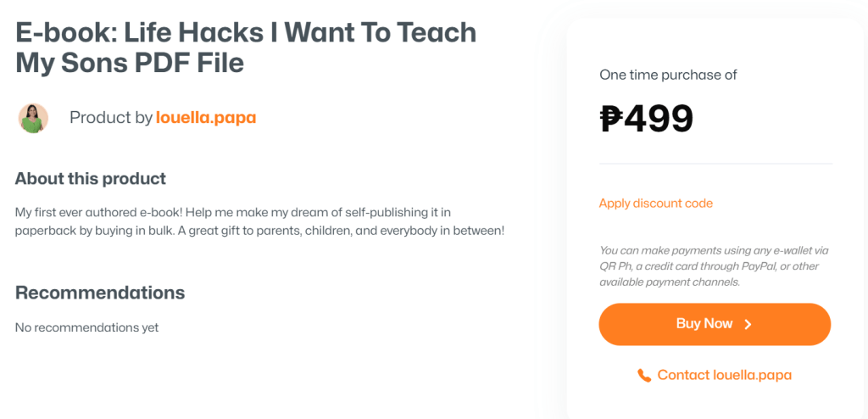The image size is (868, 419).
Task: Select the Recommendations heading
Action: tap(100, 293)
